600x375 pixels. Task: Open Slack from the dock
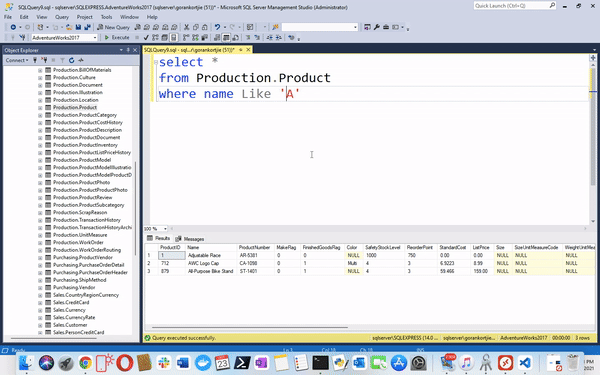pos(164,362)
